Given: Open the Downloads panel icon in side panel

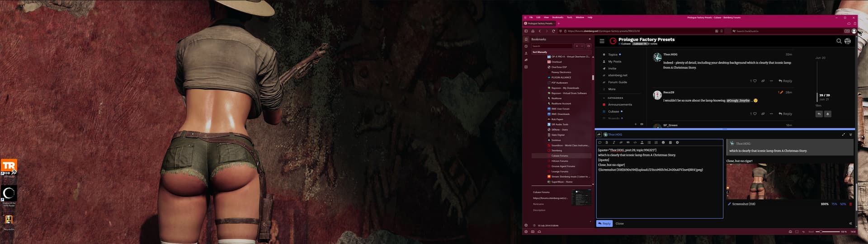Looking at the screenshot, I should [x=526, y=53].
